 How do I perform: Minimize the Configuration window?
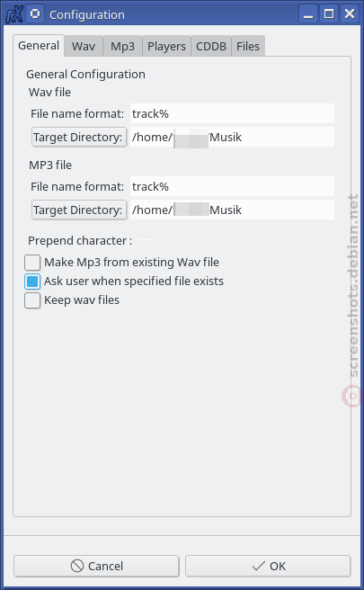(308, 14)
